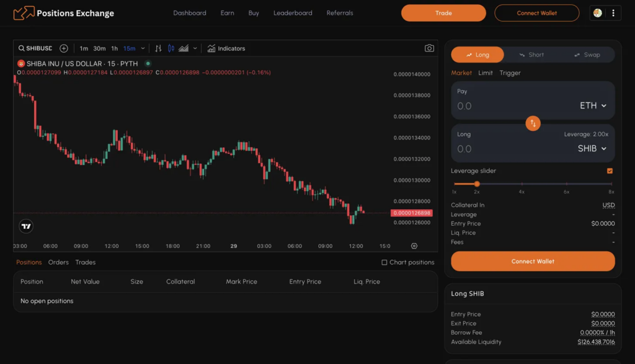
Task: Set chart timeframe to 1h
Action: click(115, 48)
